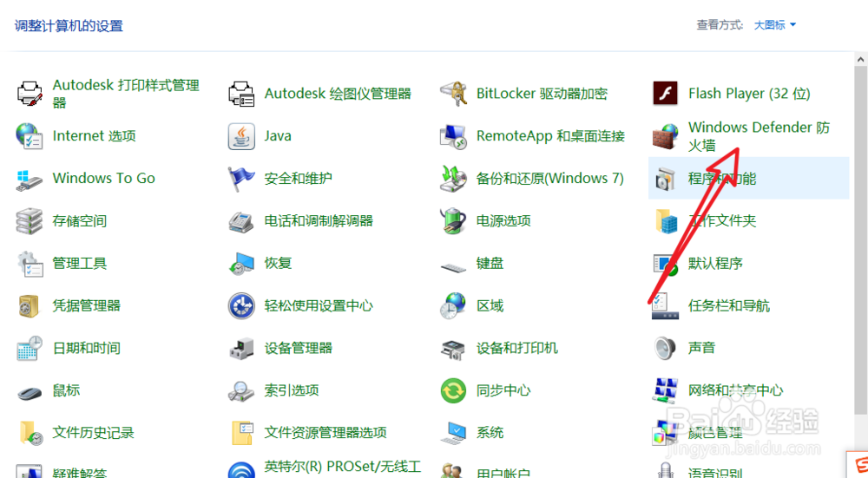The image size is (868, 478).
Task: Open the 电话和调制解调器 phone icon
Action: tap(241, 221)
